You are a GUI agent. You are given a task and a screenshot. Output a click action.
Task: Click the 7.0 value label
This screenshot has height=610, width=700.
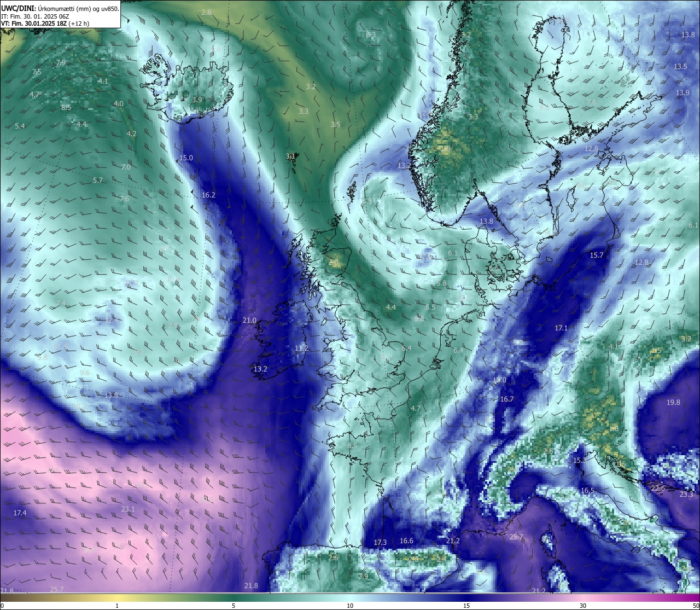(126, 167)
